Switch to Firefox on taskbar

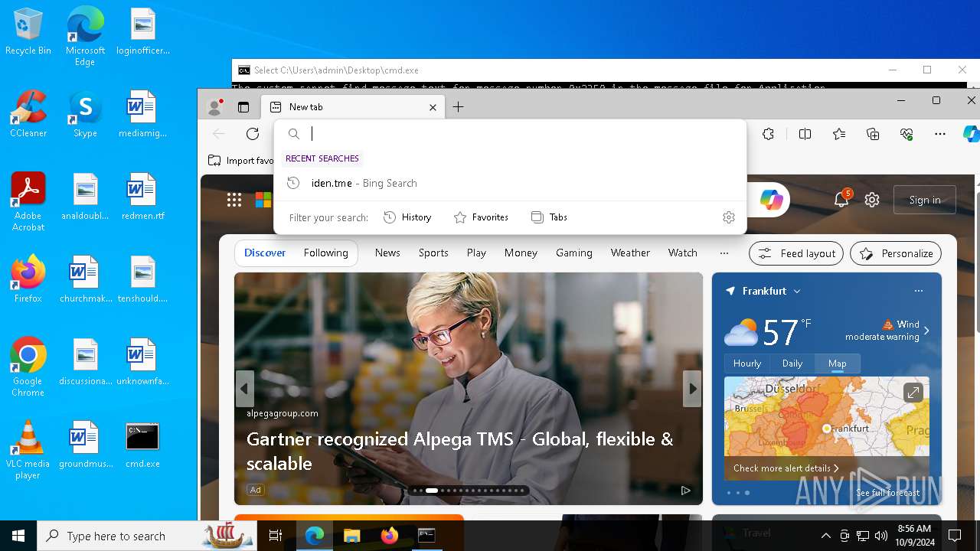pyautogui.click(x=389, y=536)
